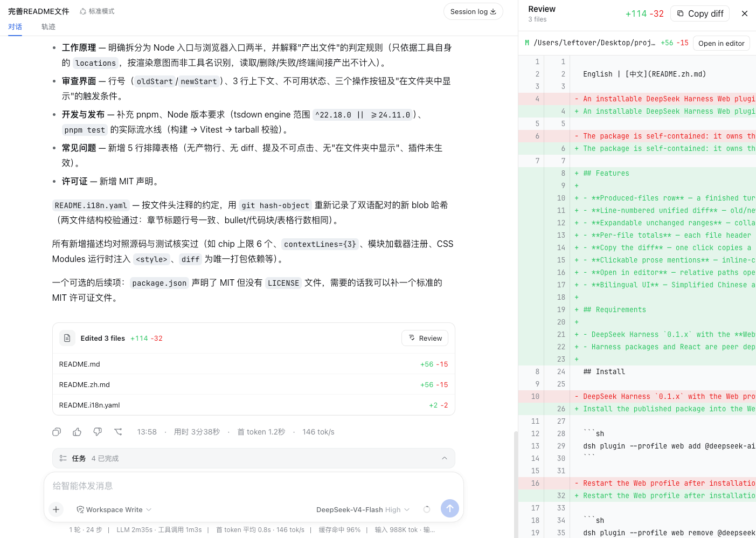Close the Review panel

[745, 13]
